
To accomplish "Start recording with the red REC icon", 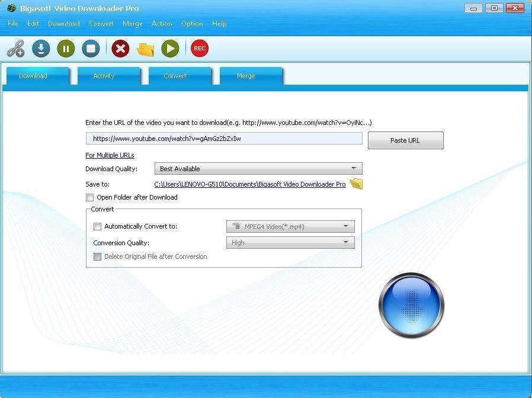I will coord(200,49).
